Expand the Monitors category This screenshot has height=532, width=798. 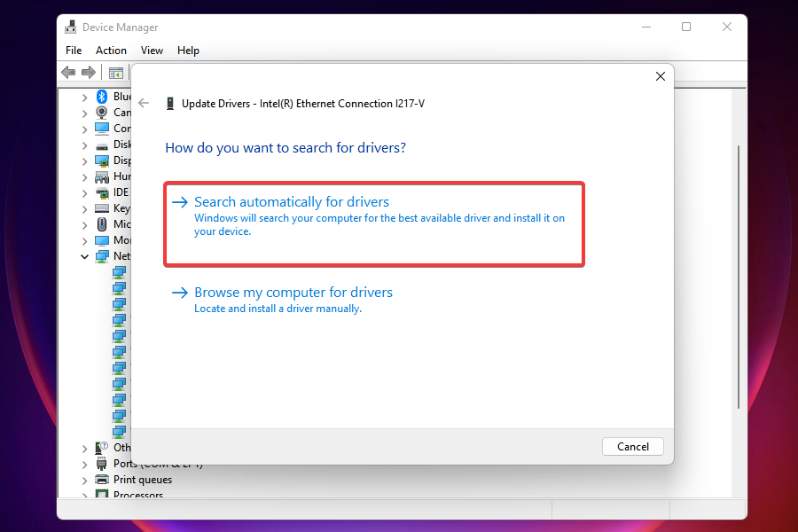84,241
